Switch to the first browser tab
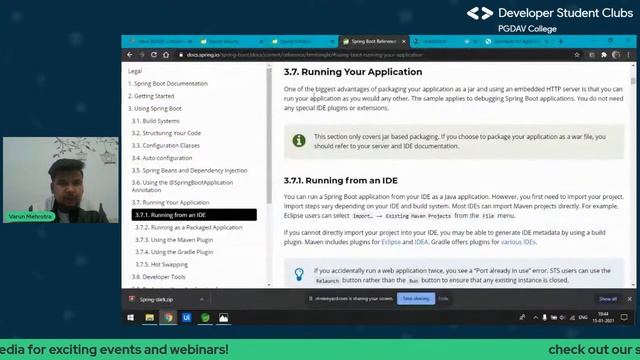The image size is (640, 360). (160, 42)
